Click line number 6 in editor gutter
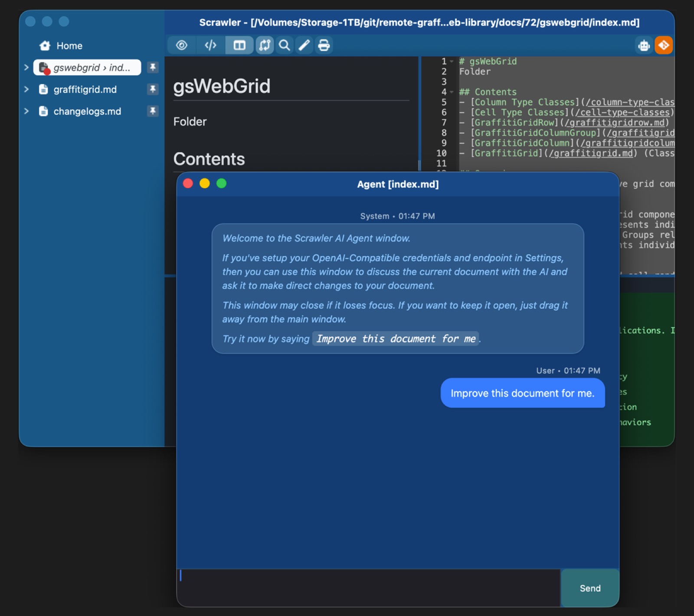 tap(444, 112)
